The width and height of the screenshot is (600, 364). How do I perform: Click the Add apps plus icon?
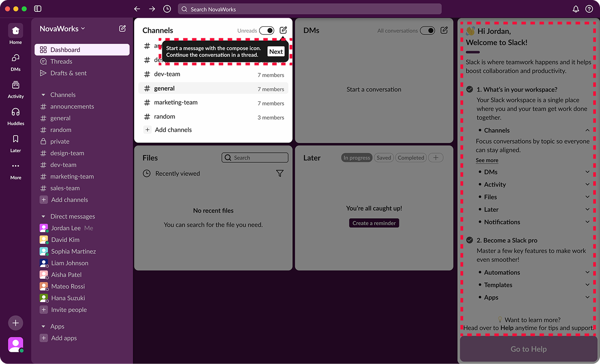44,338
